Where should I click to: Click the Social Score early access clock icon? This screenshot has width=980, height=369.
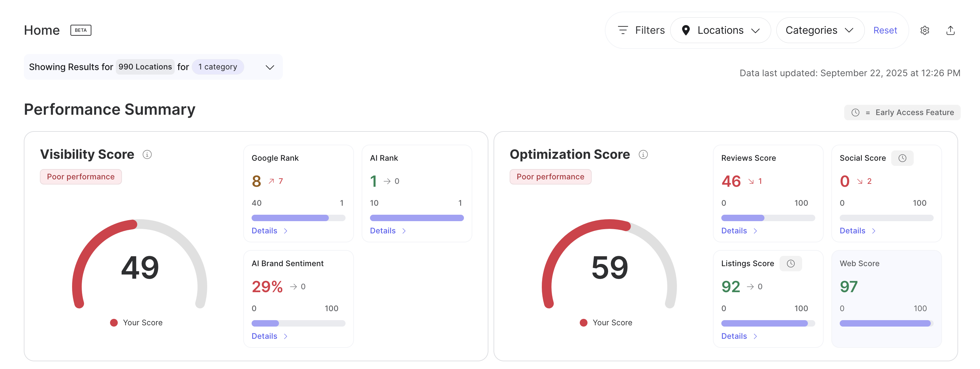(x=902, y=158)
